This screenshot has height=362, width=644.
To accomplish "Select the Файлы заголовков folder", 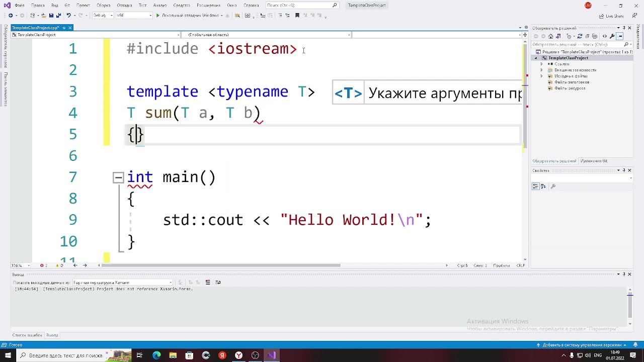I will [x=572, y=82].
